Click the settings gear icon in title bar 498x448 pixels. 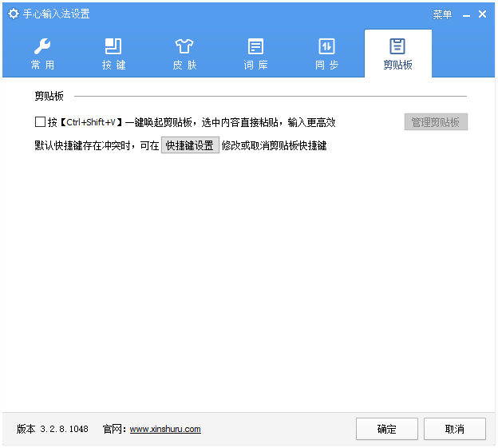click(x=13, y=14)
